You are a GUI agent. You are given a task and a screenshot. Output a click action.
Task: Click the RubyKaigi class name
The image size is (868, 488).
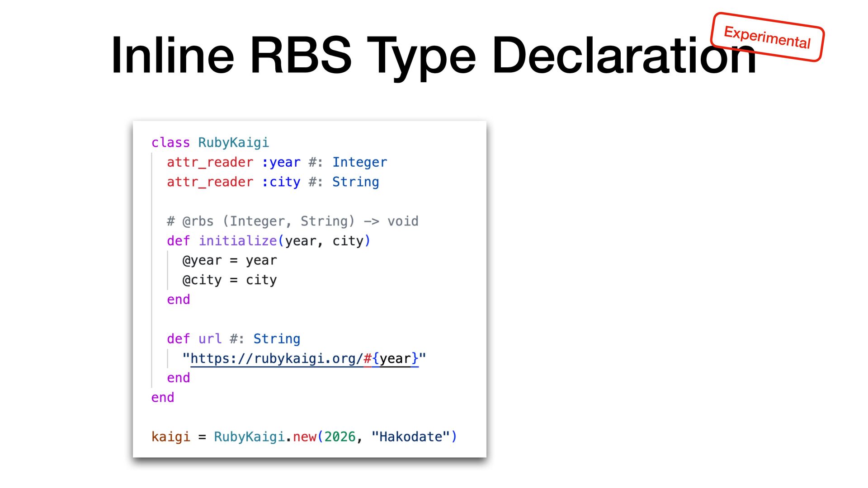click(x=233, y=143)
